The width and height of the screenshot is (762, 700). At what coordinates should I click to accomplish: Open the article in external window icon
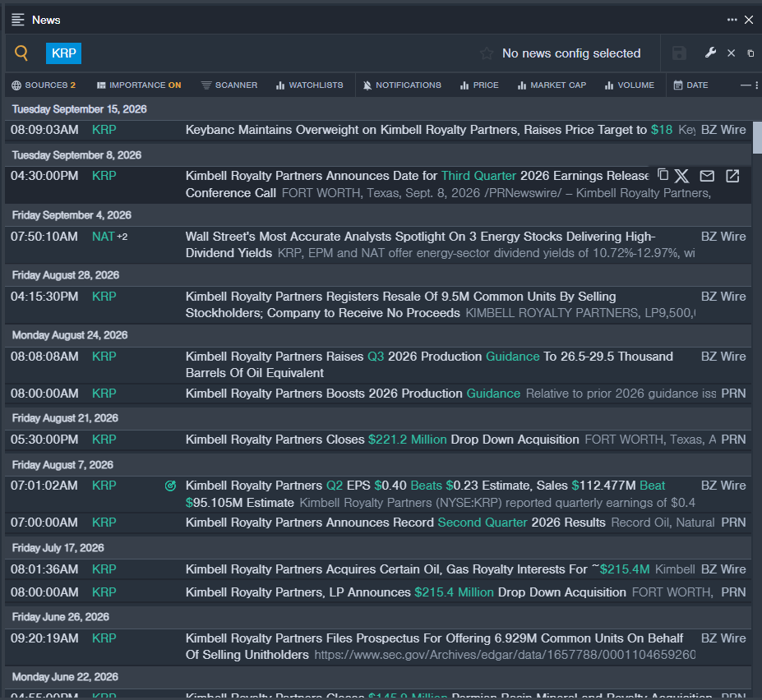(x=732, y=176)
